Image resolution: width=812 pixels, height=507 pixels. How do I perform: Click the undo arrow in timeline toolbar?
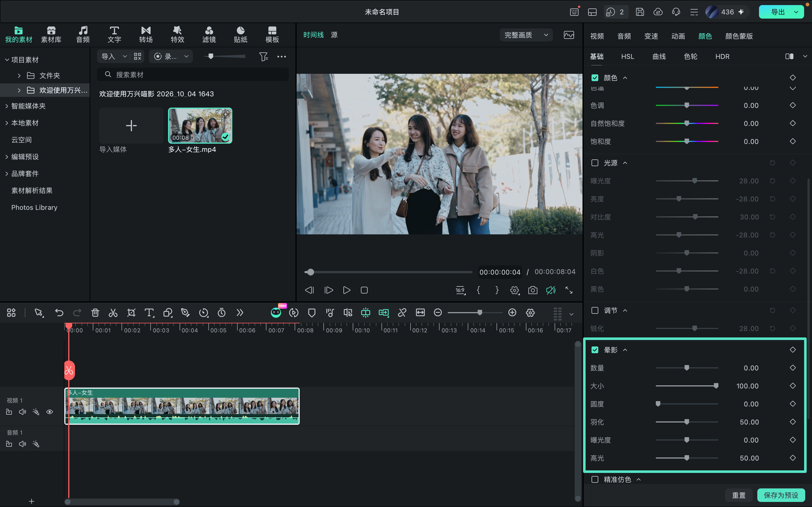click(59, 313)
